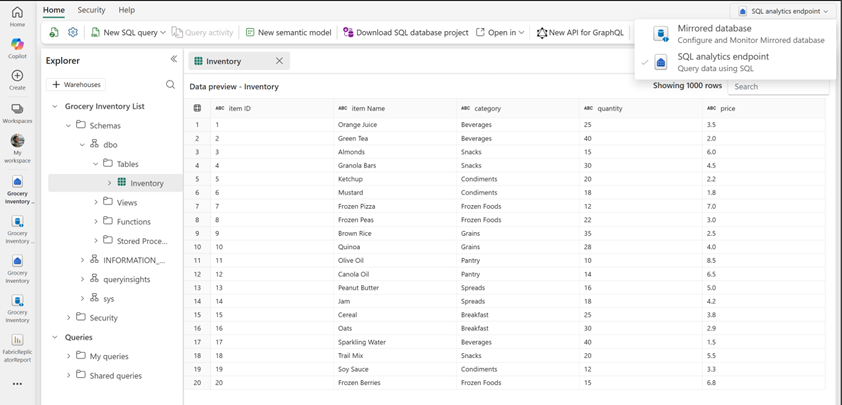Open the Help ribbon tab
The image size is (842, 405).
click(126, 10)
